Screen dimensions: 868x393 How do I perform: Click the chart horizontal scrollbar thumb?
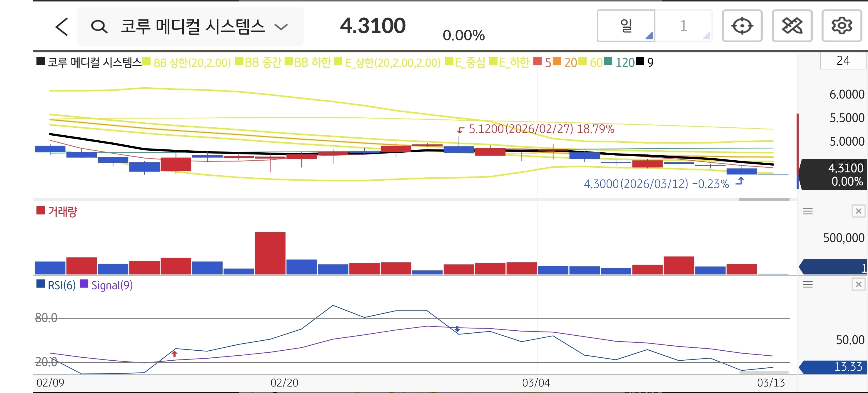pyautogui.click(x=764, y=200)
